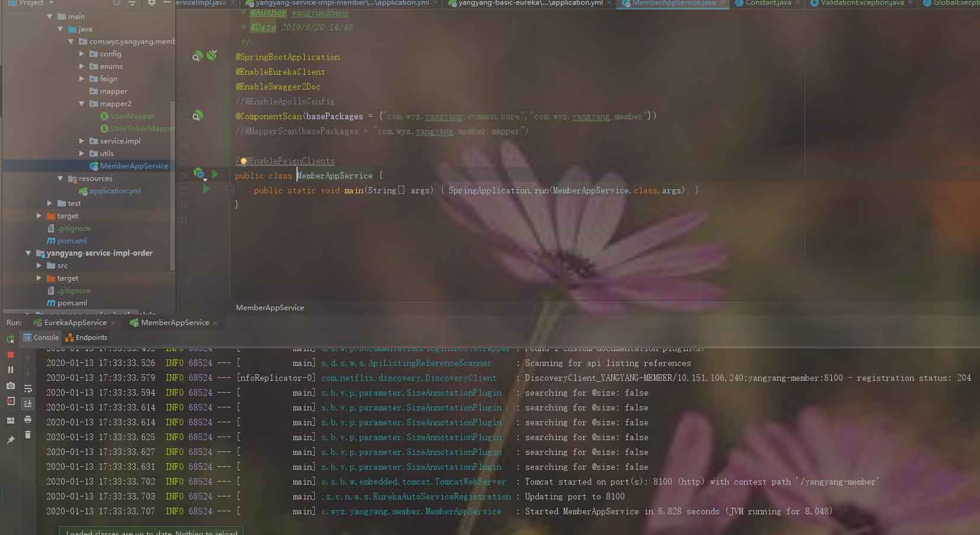Image resolution: width=980 pixels, height=535 pixels.
Task: Click the Spring class gutter icon beside MemberAppService
Action: (x=199, y=174)
